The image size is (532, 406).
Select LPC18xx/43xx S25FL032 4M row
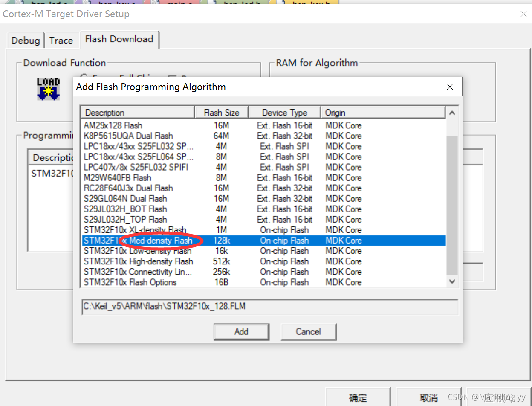[x=263, y=146]
